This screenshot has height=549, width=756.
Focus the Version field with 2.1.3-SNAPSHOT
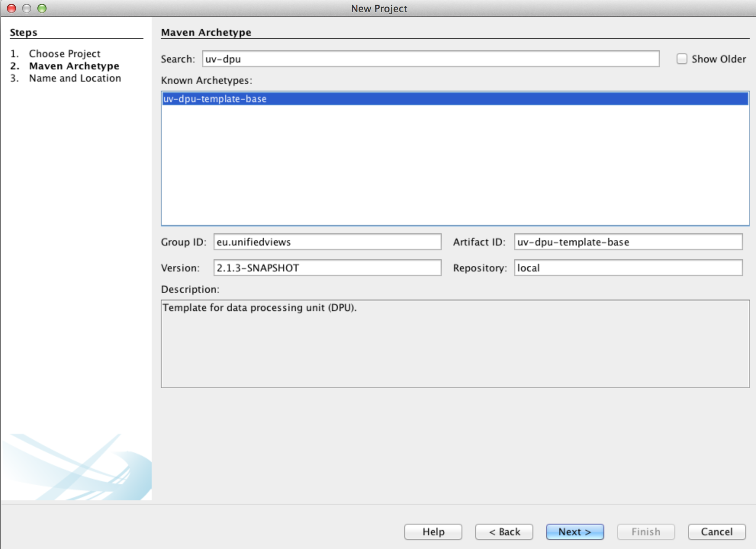[327, 268]
